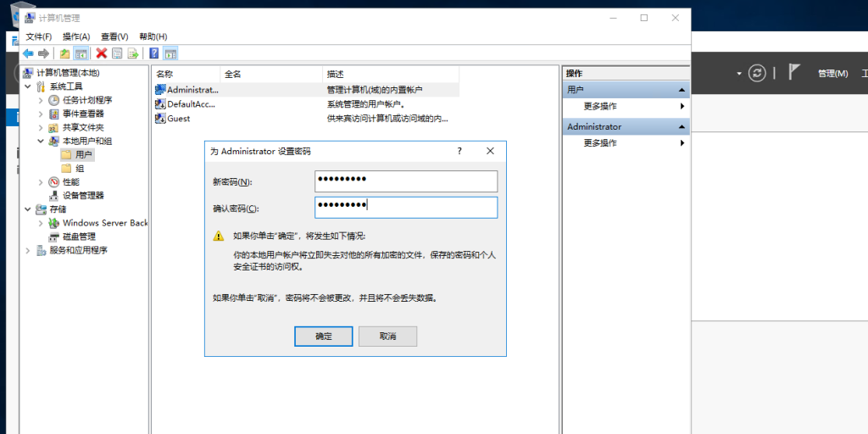Select the 任务计划程序 clock icon
This screenshot has height=434, width=868.
(x=53, y=100)
